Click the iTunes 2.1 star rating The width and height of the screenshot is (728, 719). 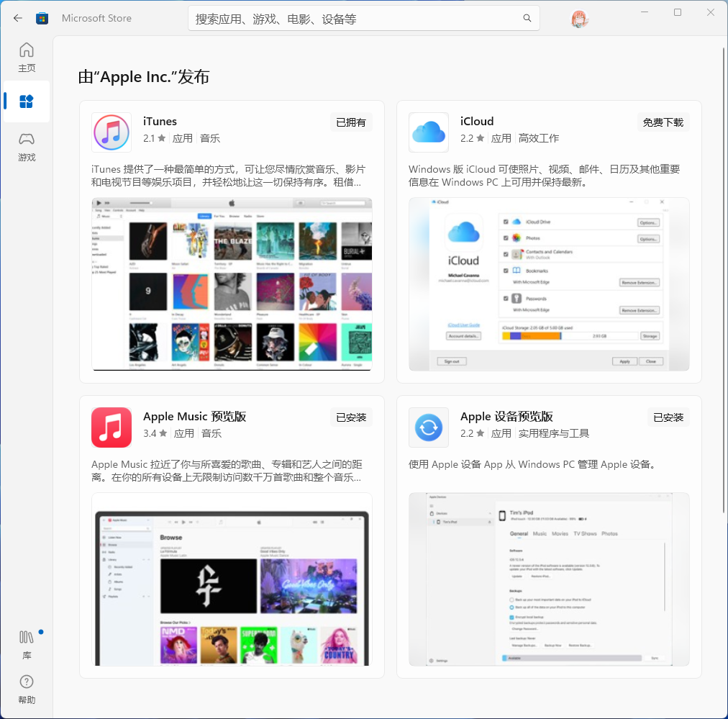tap(154, 138)
